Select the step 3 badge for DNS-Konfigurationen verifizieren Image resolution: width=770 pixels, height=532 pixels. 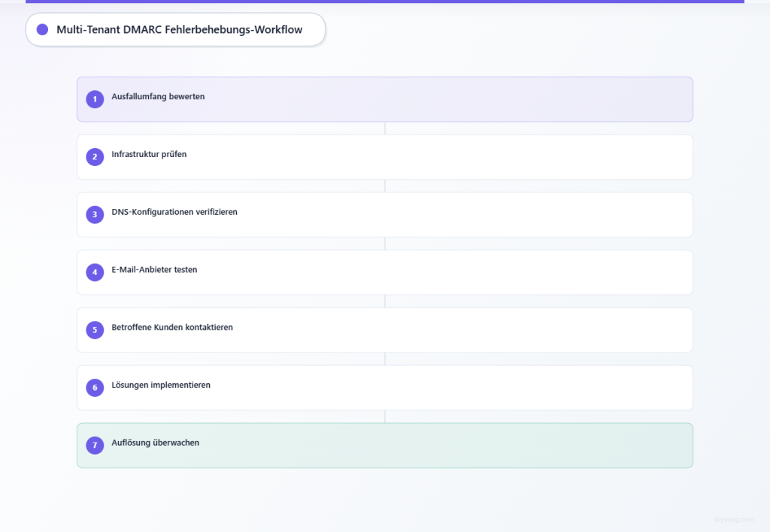point(95,214)
